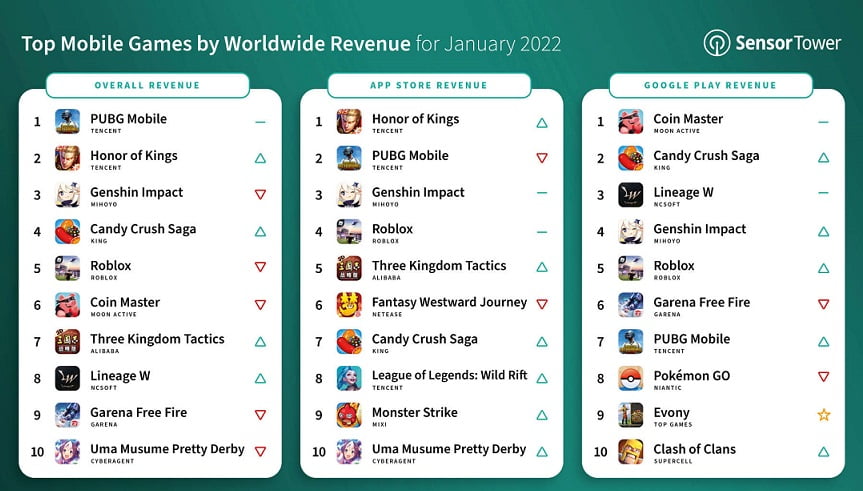Click the Clash of Clans game icon
Viewport: 863px width, 491px height.
(631, 452)
